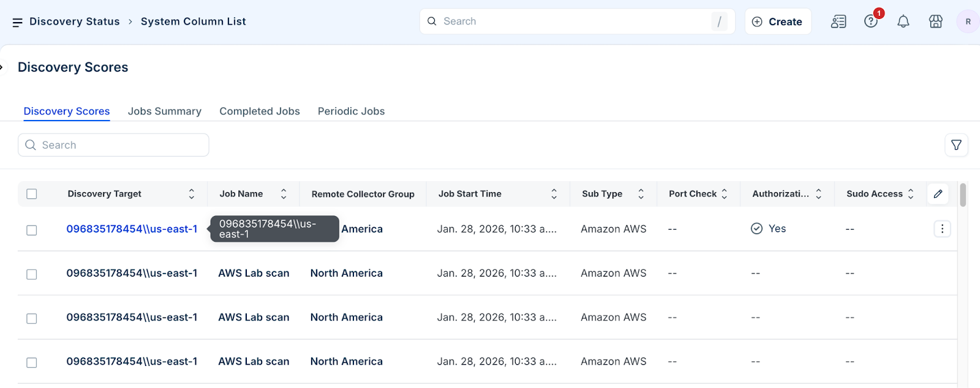
Task: Click the Create button
Action: (778, 21)
